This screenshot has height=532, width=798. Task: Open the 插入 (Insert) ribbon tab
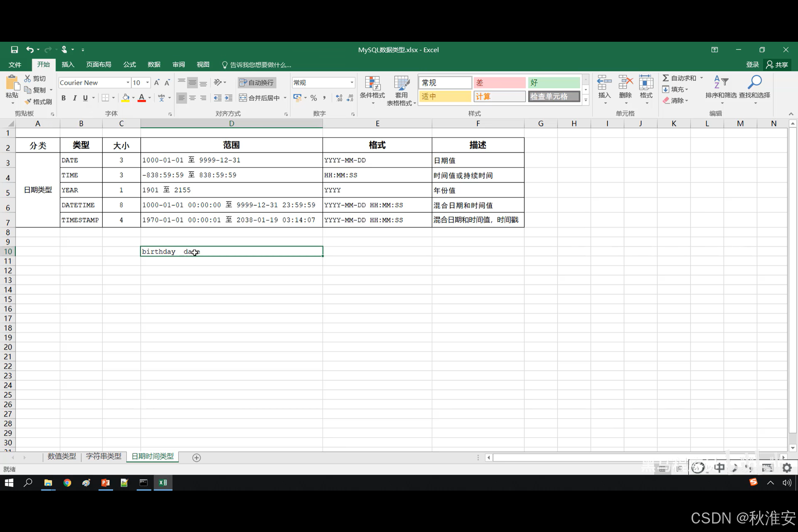tap(68, 65)
